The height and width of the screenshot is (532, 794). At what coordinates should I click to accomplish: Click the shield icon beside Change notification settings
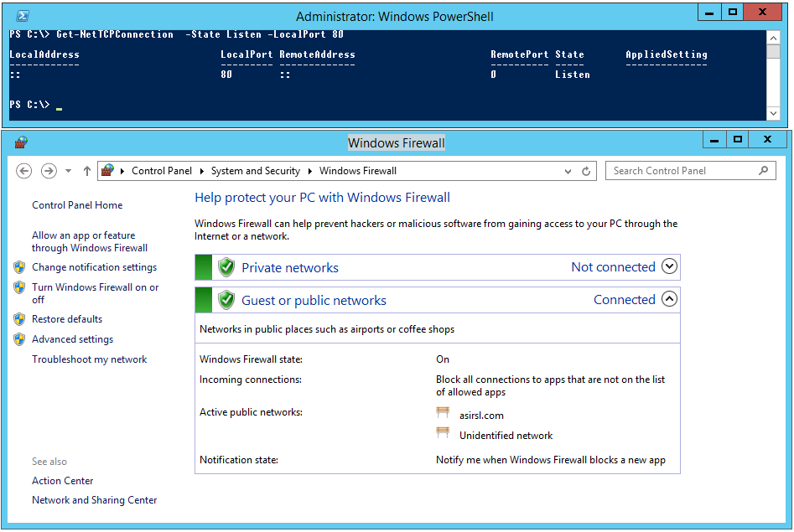[x=20, y=267]
